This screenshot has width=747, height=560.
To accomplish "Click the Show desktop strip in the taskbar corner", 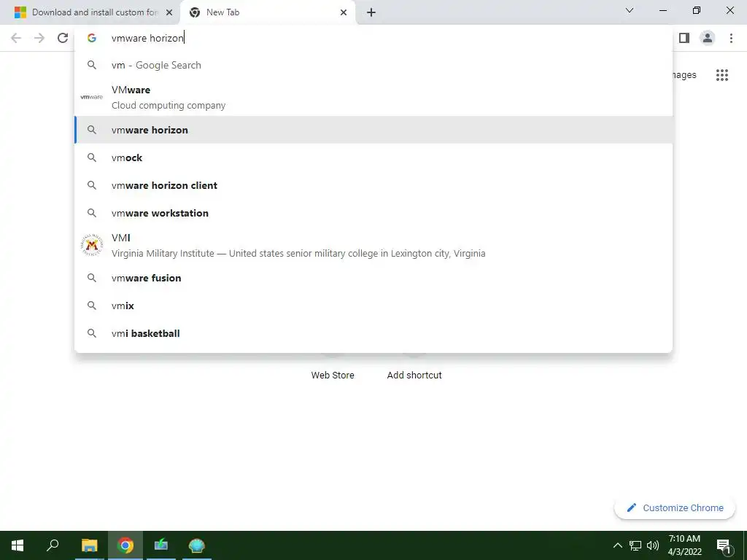I will [745, 545].
